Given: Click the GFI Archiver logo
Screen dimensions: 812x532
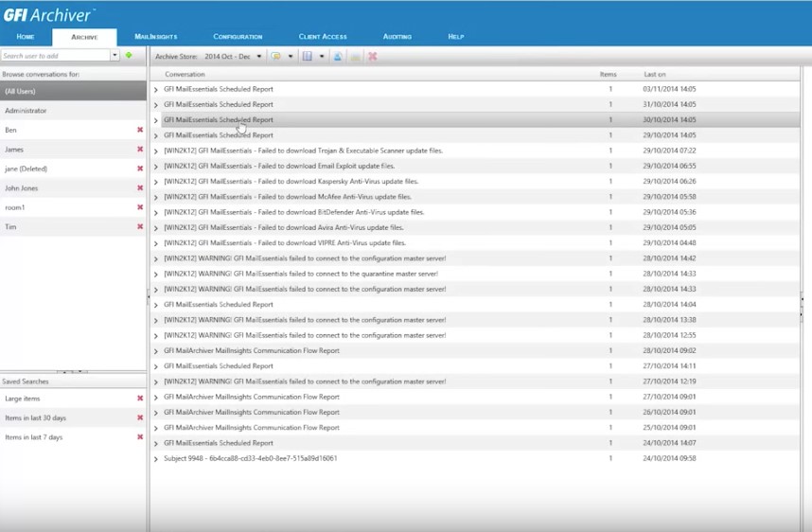Looking at the screenshot, I should (48, 14).
